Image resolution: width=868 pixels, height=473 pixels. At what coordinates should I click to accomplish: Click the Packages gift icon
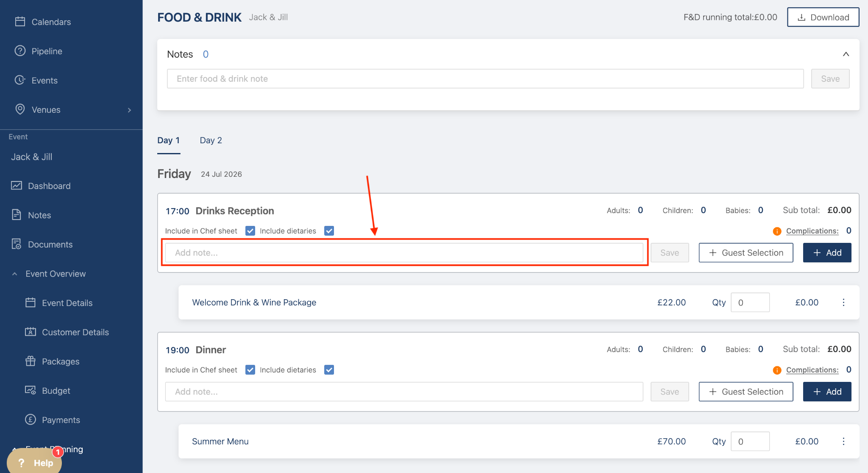click(31, 361)
